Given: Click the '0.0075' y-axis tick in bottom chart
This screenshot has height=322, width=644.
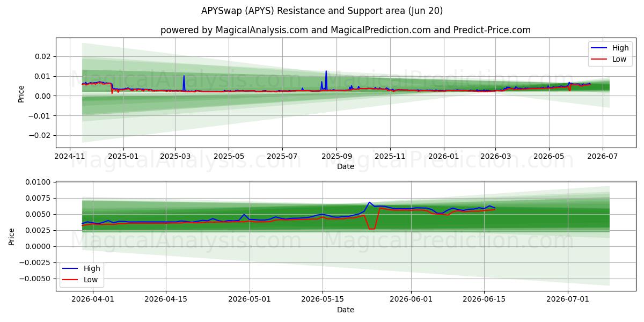Looking at the screenshot, I should 39,198.
